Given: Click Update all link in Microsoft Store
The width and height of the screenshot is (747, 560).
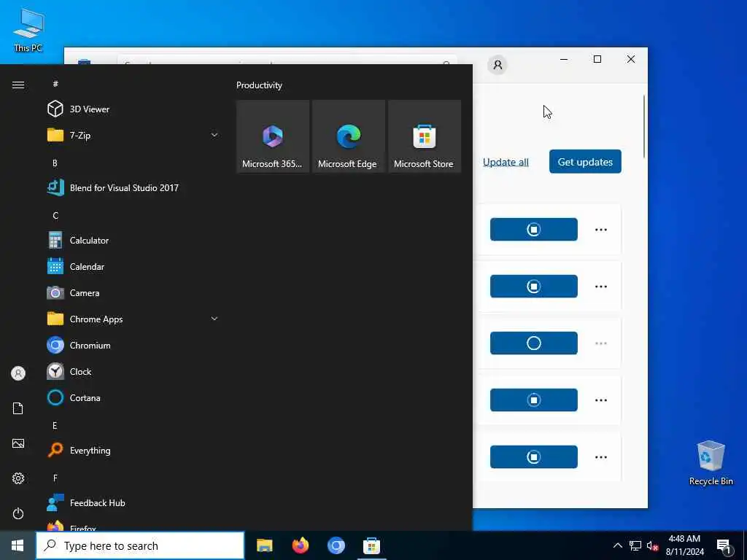Looking at the screenshot, I should (x=506, y=162).
